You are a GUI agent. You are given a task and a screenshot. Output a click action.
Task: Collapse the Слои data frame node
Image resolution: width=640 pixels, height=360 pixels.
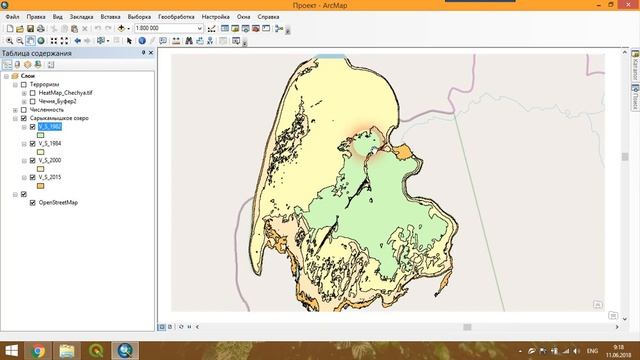tap(6, 76)
